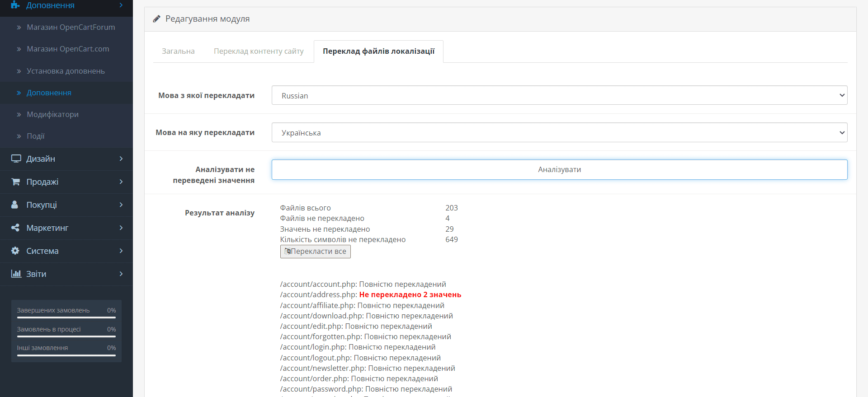Click the /account/login.php result line
Viewport: 868px width, 397px height.
tap(358, 347)
